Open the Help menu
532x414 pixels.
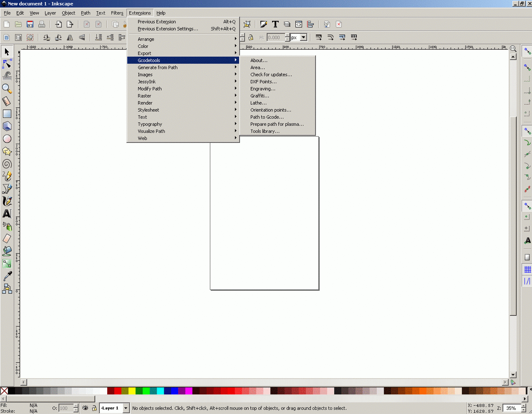click(x=161, y=13)
